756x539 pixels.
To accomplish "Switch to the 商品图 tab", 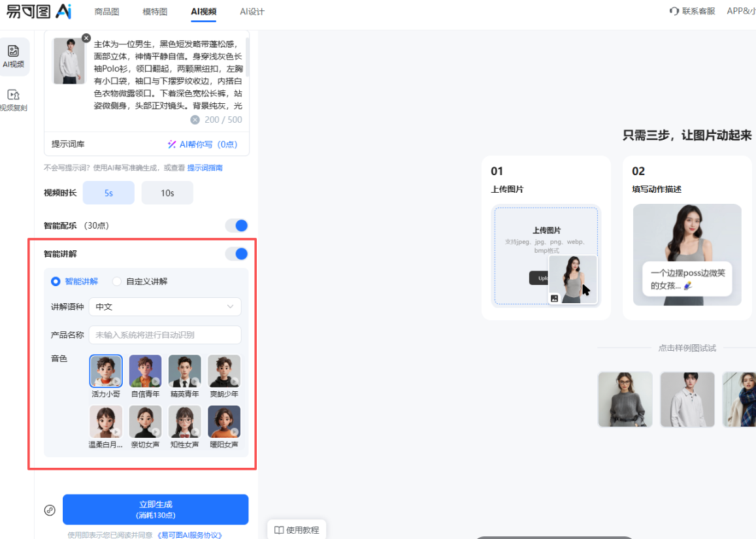I will (x=107, y=12).
